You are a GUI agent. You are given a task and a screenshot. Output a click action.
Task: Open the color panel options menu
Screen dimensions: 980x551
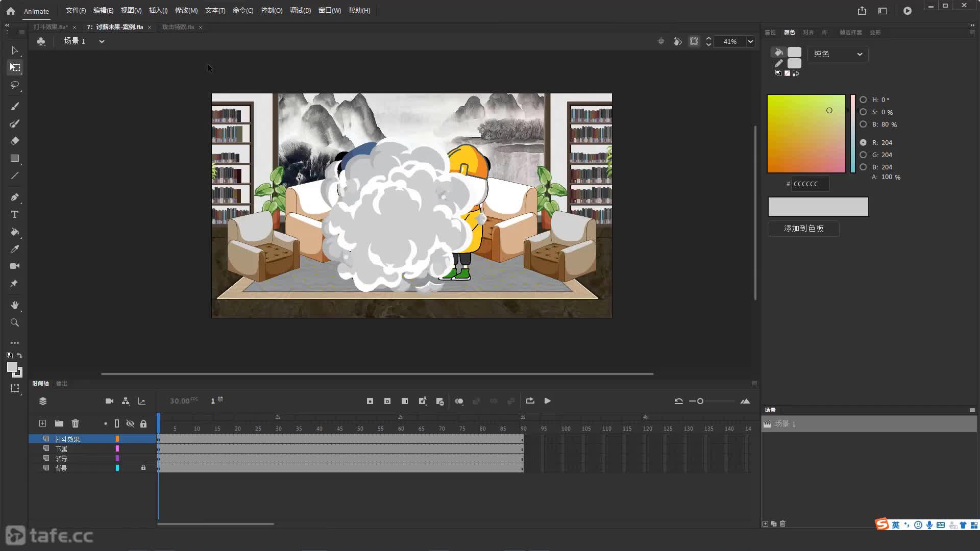pyautogui.click(x=972, y=32)
